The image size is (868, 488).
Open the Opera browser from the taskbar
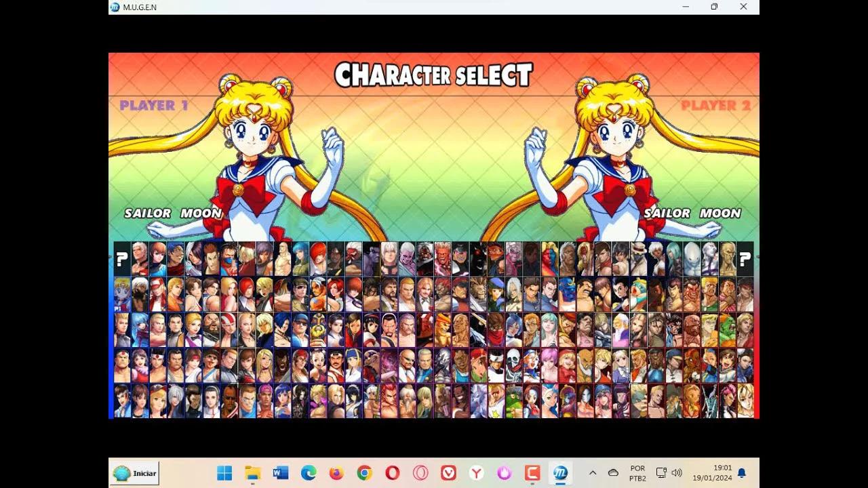392,472
